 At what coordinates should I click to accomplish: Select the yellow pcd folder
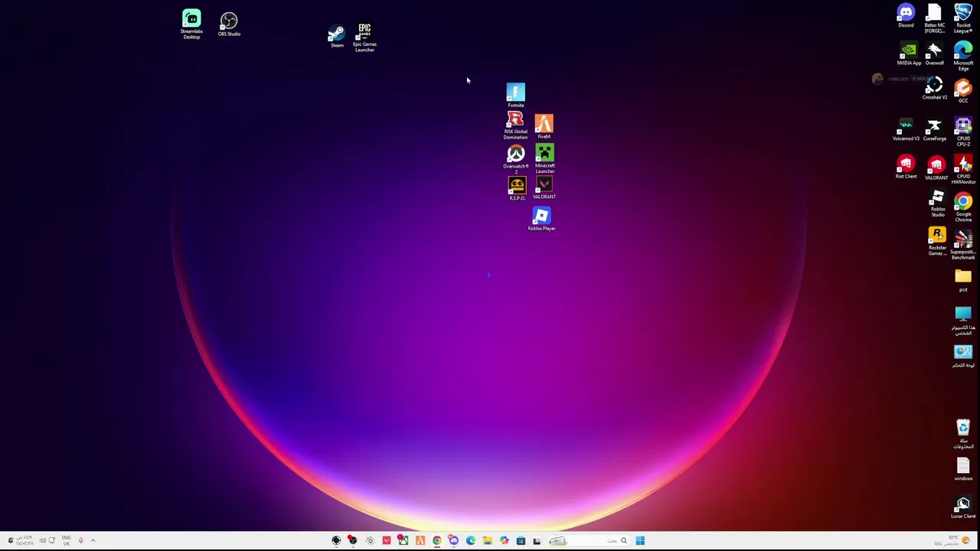click(x=963, y=279)
